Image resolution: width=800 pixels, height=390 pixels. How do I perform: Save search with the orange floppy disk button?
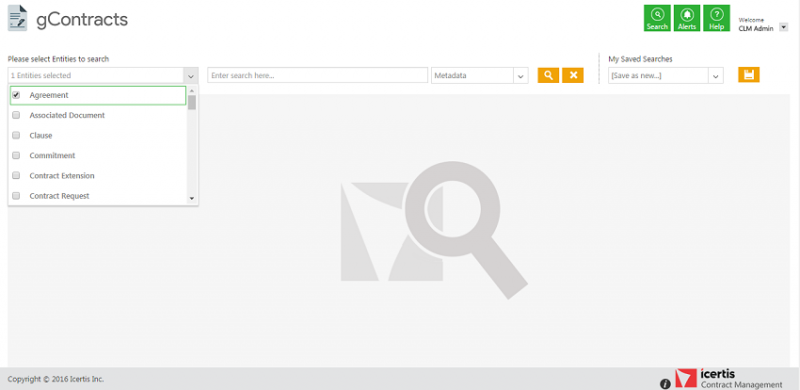pyautogui.click(x=749, y=75)
